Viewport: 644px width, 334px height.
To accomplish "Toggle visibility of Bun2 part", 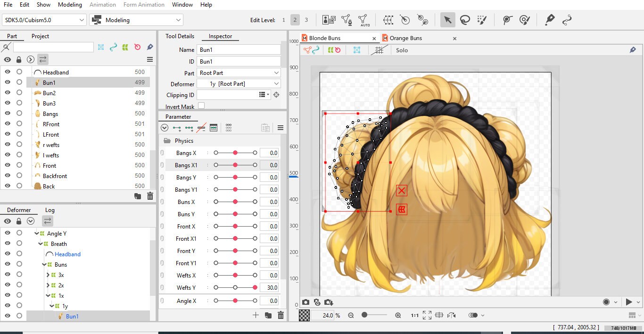I will pyautogui.click(x=8, y=93).
